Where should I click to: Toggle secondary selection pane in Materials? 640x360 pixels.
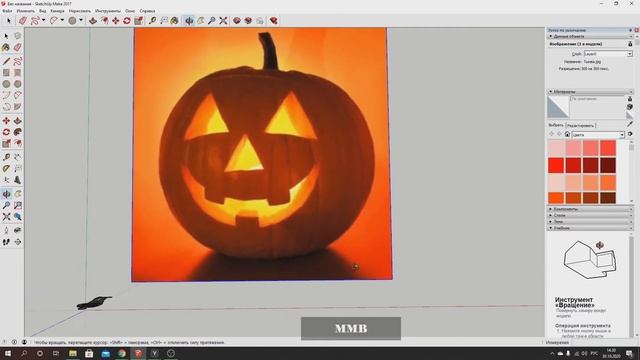point(630,99)
